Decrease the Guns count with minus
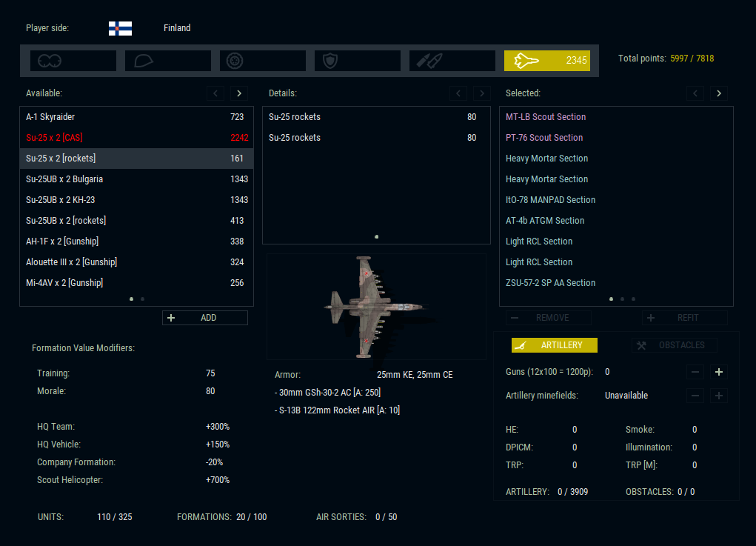Viewport: 756px width, 546px height. click(x=695, y=372)
